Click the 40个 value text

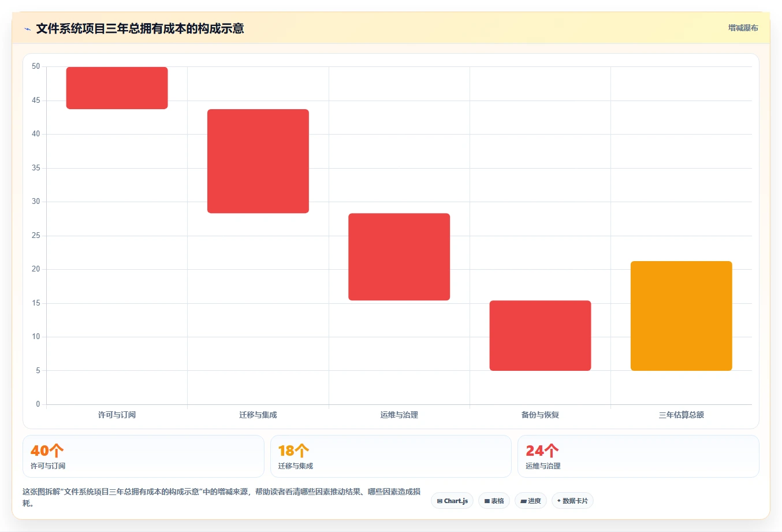(x=47, y=451)
